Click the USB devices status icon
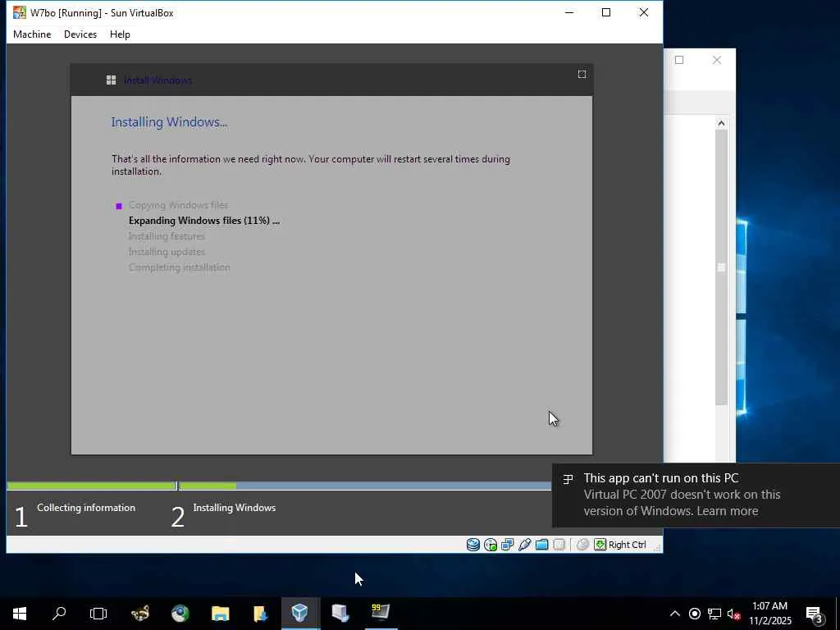This screenshot has height=630, width=840. coord(524,545)
